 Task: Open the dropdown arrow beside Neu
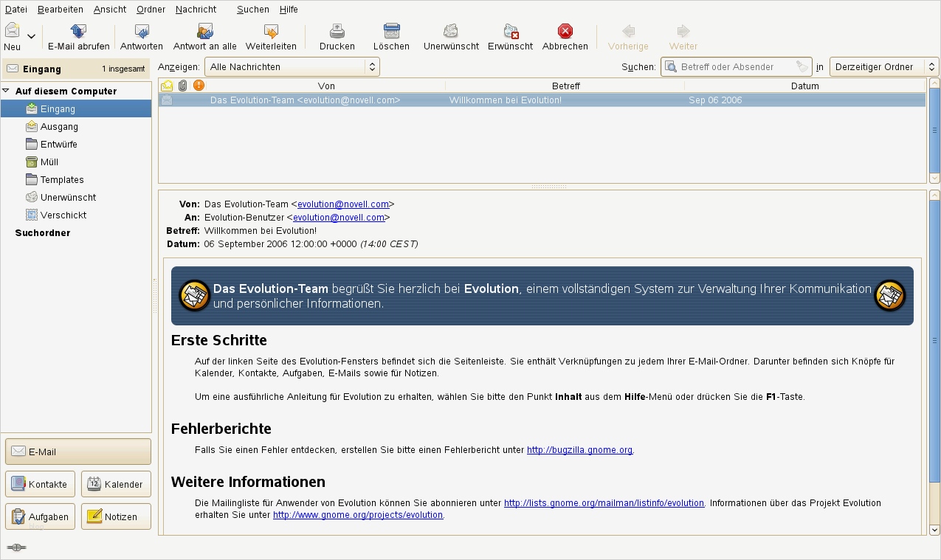coord(31,36)
